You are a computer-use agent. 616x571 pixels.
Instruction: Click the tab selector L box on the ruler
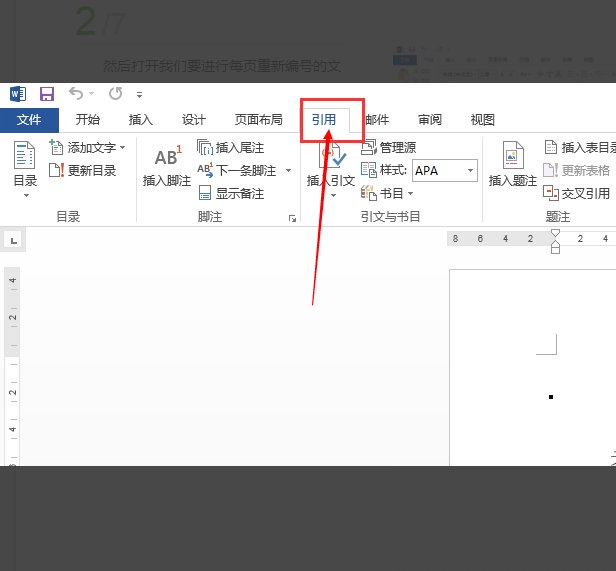[13, 241]
